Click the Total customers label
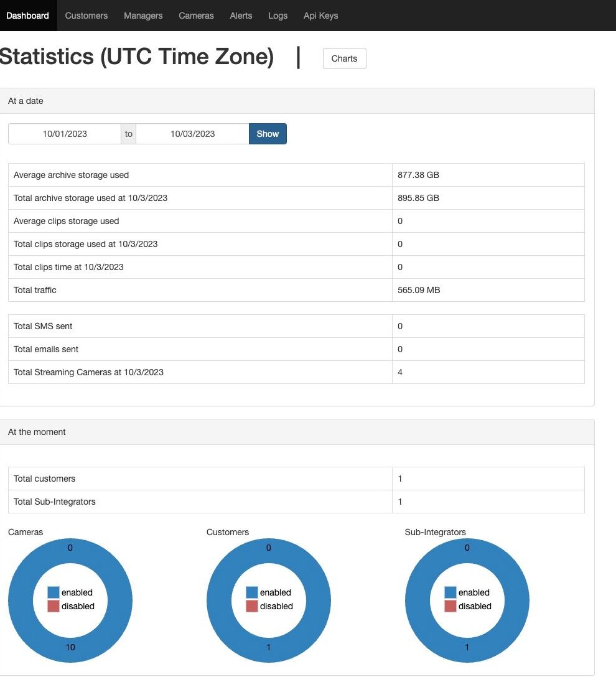 [44, 479]
